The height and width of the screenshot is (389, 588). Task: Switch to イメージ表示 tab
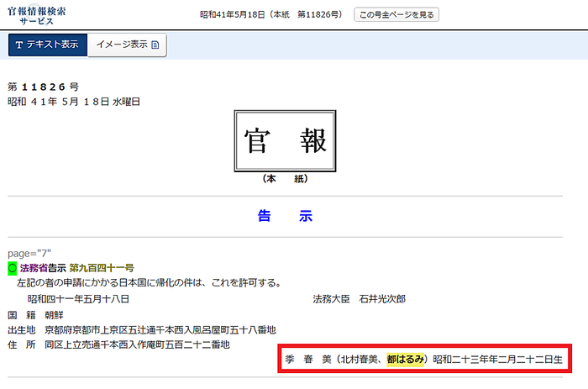coord(127,45)
